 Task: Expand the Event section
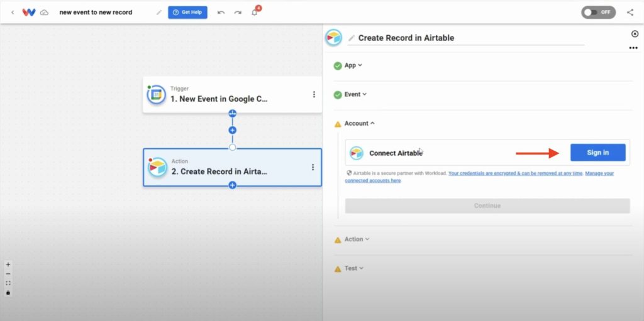[355, 94]
